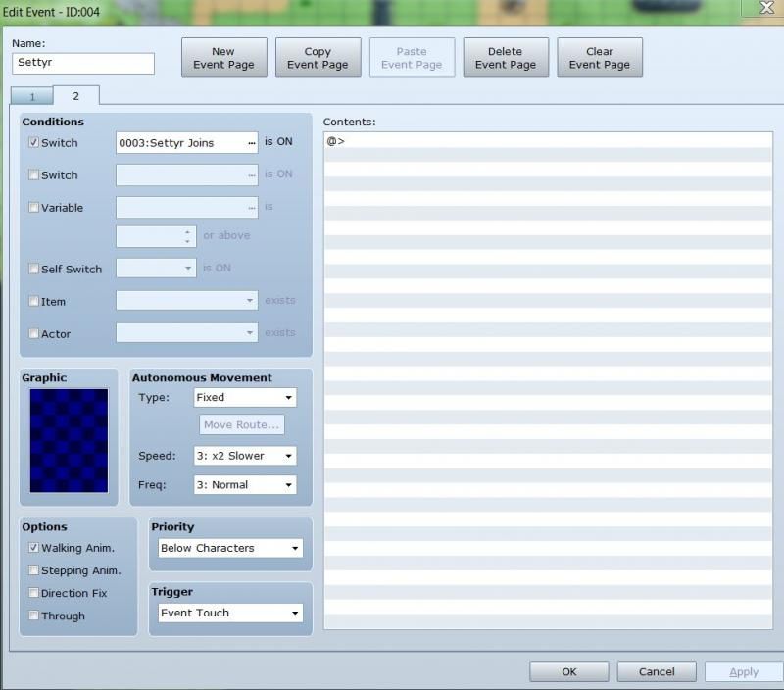
Task: Enable the Through option checkbox
Action: tap(34, 616)
